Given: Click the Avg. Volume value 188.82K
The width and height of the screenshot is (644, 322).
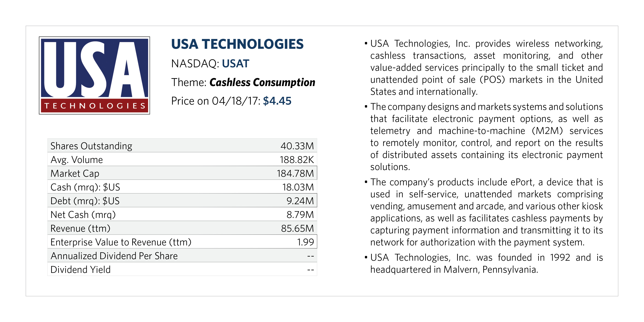Looking at the screenshot, I should [297, 160].
